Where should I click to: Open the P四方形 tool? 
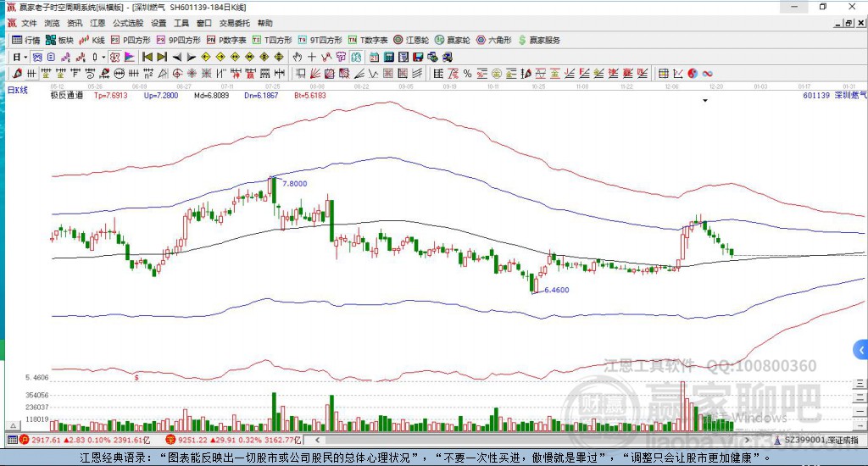click(131, 40)
